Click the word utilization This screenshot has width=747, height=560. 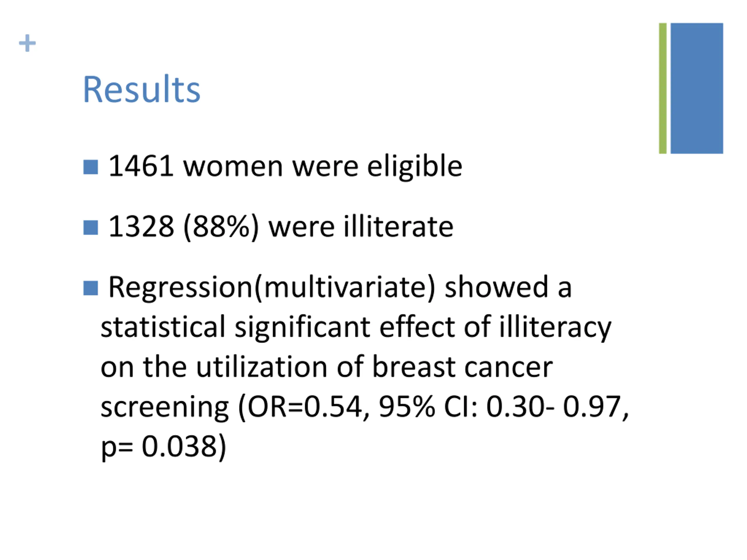pyautogui.click(x=262, y=367)
